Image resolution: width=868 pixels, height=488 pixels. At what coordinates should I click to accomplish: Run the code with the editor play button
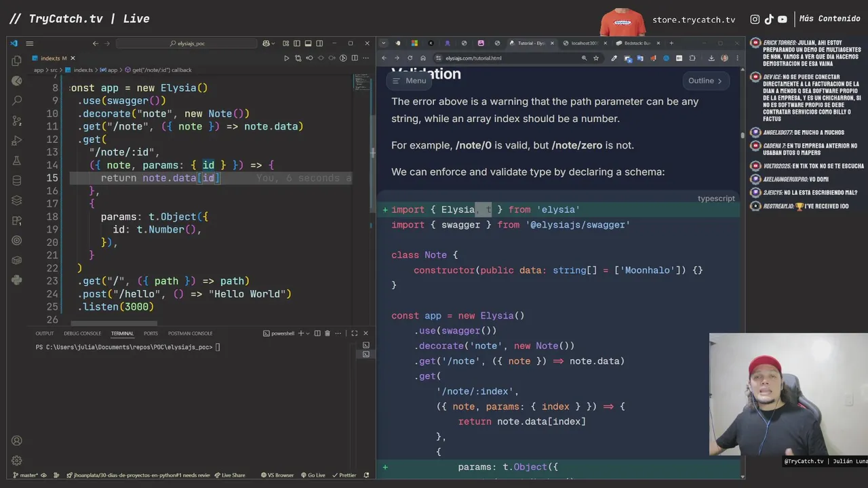tap(286, 58)
